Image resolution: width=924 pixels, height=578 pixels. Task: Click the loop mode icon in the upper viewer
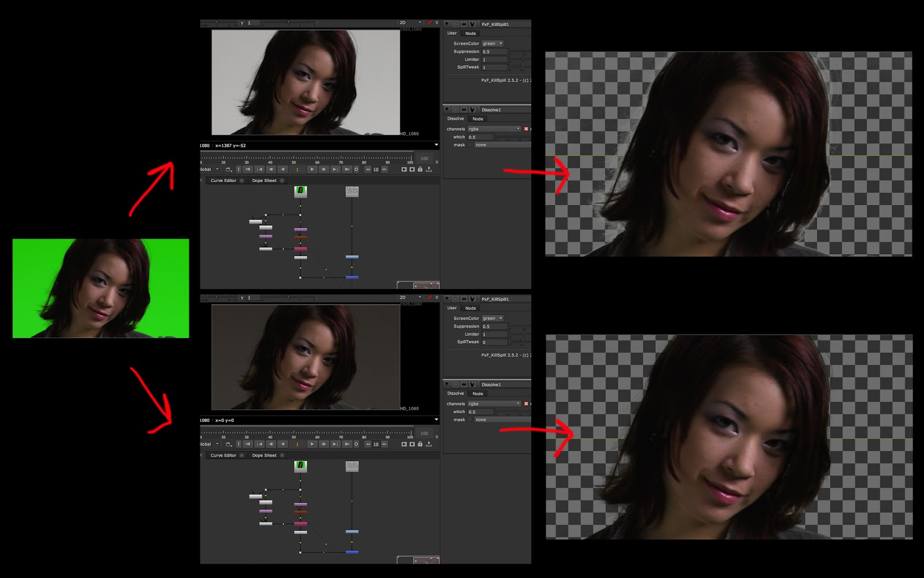(229, 169)
